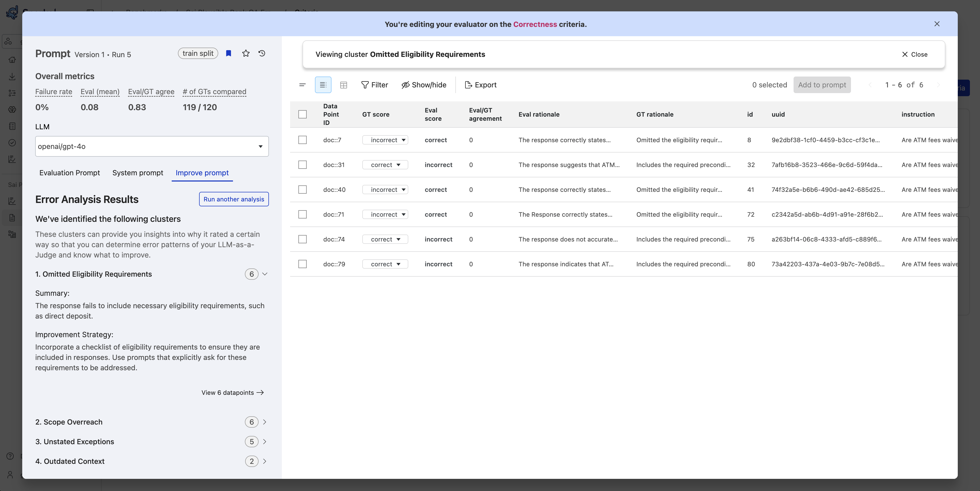Open the version history clock icon
This screenshot has width=980, height=491.
pos(262,53)
